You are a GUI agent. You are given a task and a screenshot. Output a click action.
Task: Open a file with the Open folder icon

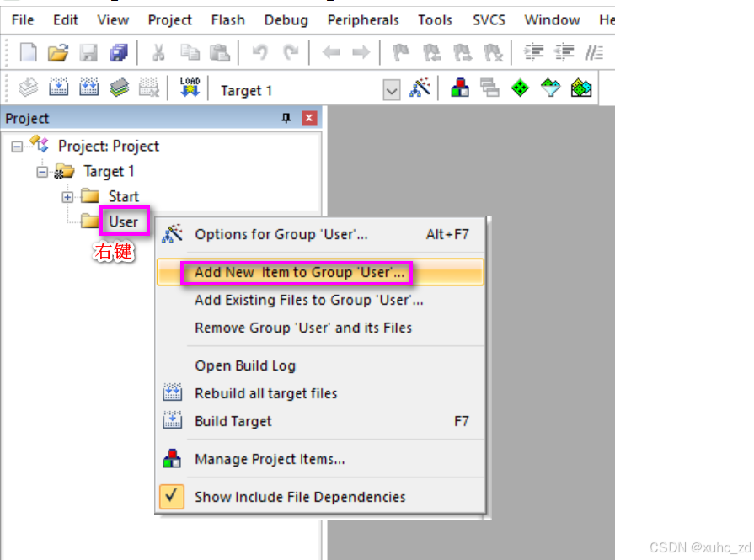58,52
